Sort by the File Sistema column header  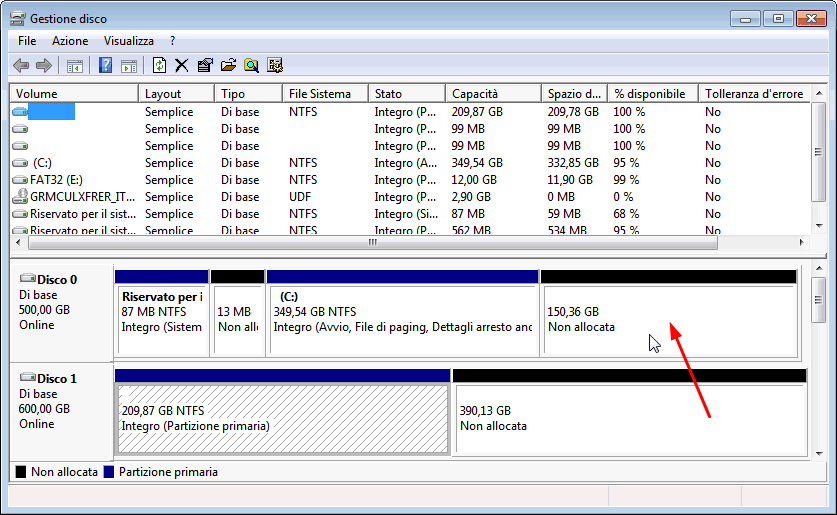pos(325,94)
